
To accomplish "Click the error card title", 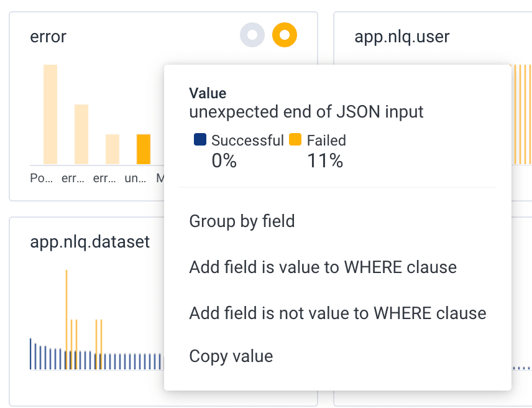I will (x=48, y=37).
